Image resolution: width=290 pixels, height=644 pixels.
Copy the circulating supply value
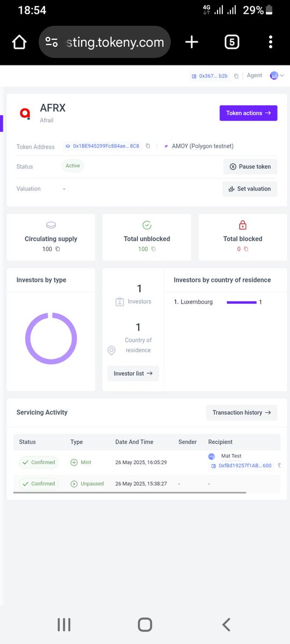57,249
